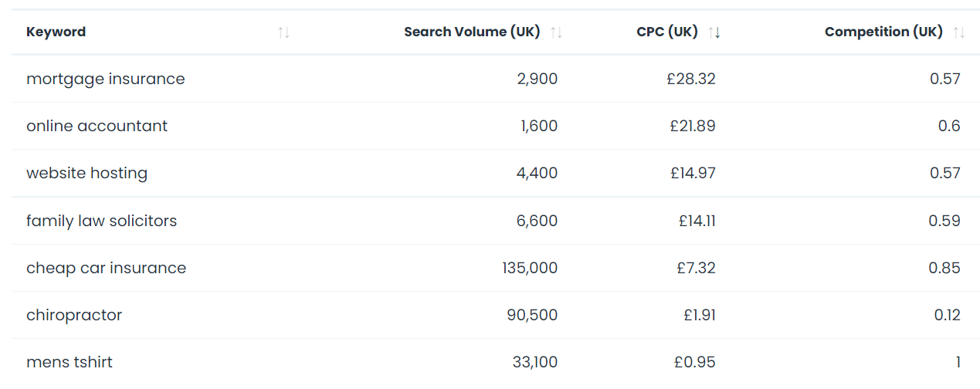
Task: Click the website hosting keyword
Action: 86,173
